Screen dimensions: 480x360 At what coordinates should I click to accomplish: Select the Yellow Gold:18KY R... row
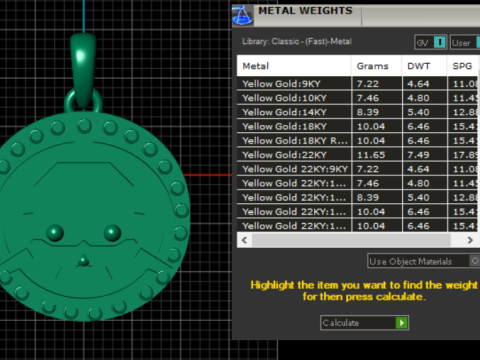[x=357, y=141]
